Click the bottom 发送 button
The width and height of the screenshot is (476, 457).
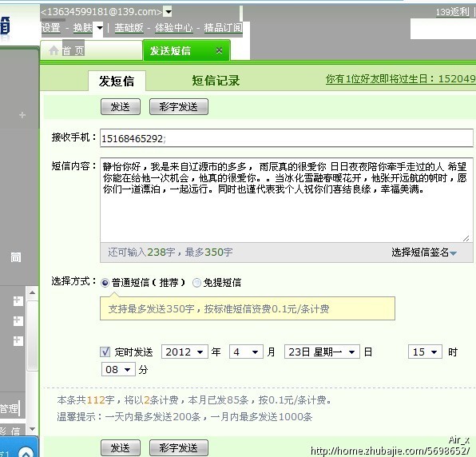point(121,448)
